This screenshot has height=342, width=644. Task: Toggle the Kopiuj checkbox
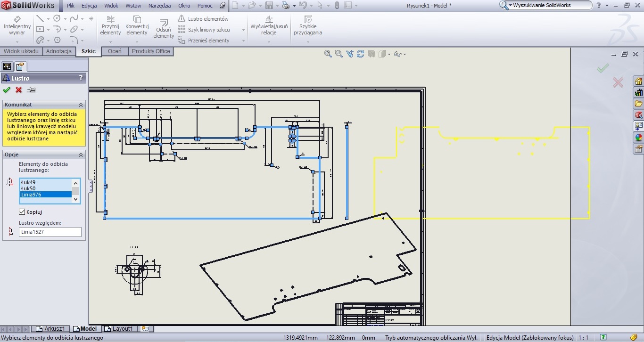click(x=22, y=212)
